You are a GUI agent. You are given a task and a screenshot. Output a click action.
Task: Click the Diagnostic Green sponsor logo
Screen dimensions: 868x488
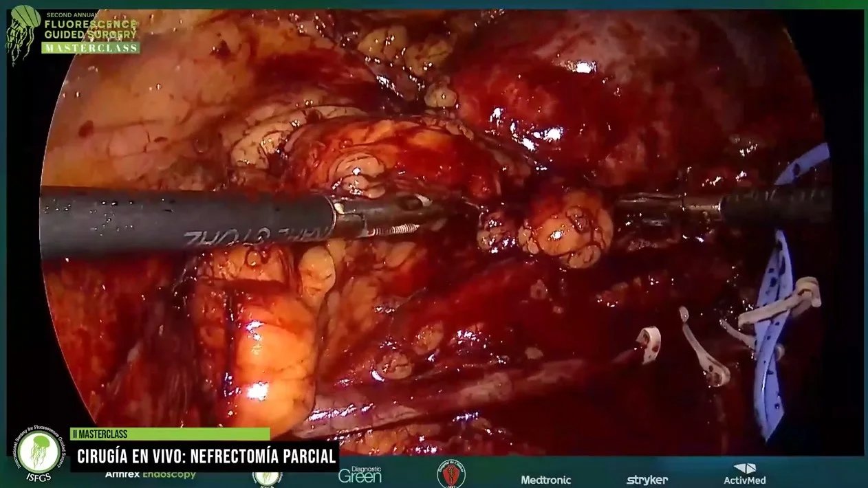(x=360, y=475)
